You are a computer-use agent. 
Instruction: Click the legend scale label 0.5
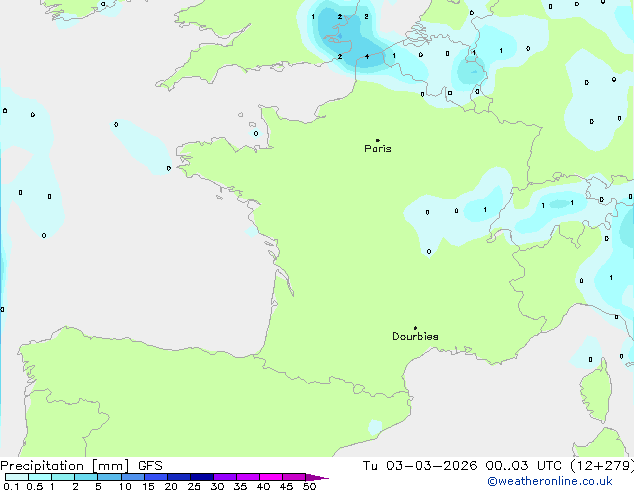click(x=34, y=486)
